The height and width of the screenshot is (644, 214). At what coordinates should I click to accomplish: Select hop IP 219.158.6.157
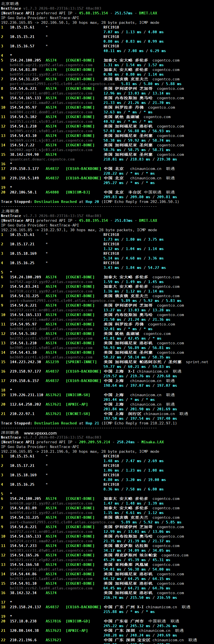click(24, 381)
